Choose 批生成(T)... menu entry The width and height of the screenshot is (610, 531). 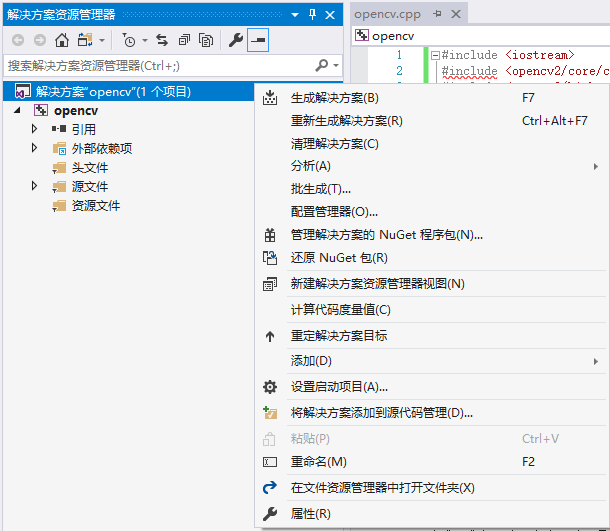pyautogui.click(x=432, y=189)
